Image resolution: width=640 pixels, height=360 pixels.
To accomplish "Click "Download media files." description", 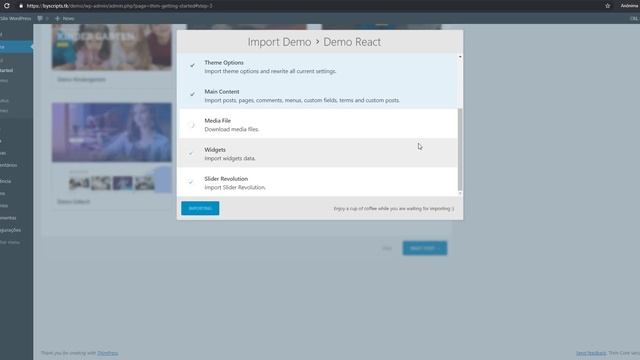I will 232,129.
